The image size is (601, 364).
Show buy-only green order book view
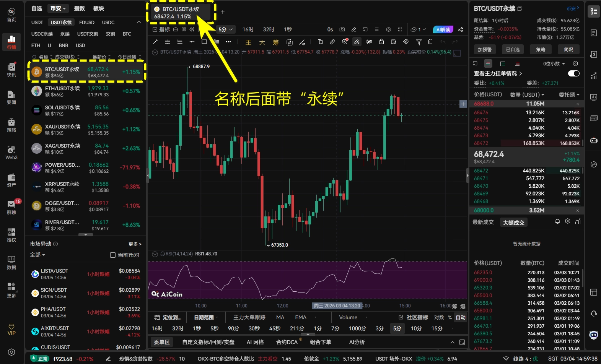pos(502,63)
